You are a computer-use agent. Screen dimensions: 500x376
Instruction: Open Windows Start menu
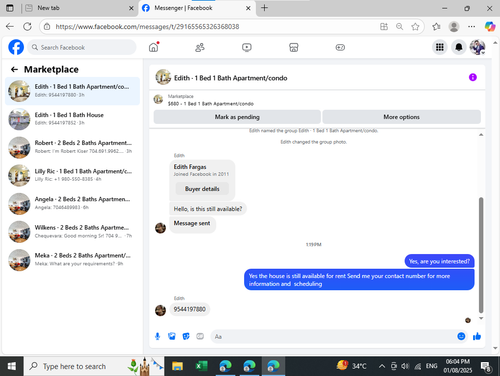pyautogui.click(x=12, y=366)
